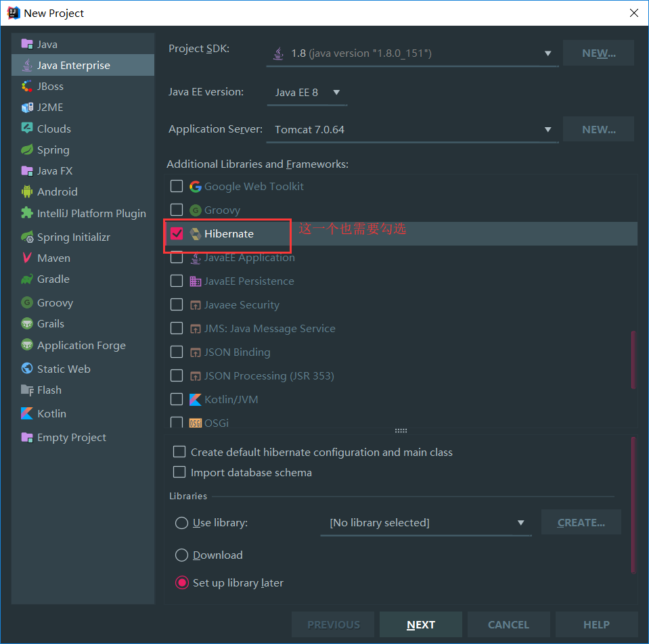649x644 pixels.
Task: Open the Project SDK dropdown
Action: pos(412,53)
